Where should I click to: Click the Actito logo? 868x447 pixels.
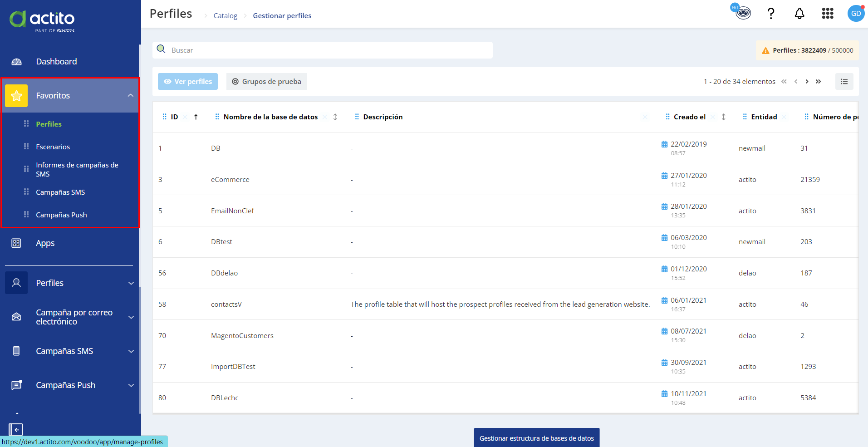42,21
